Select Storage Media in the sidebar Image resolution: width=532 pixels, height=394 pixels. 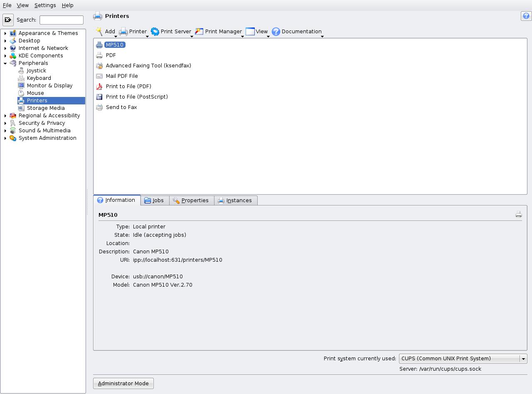tap(46, 108)
